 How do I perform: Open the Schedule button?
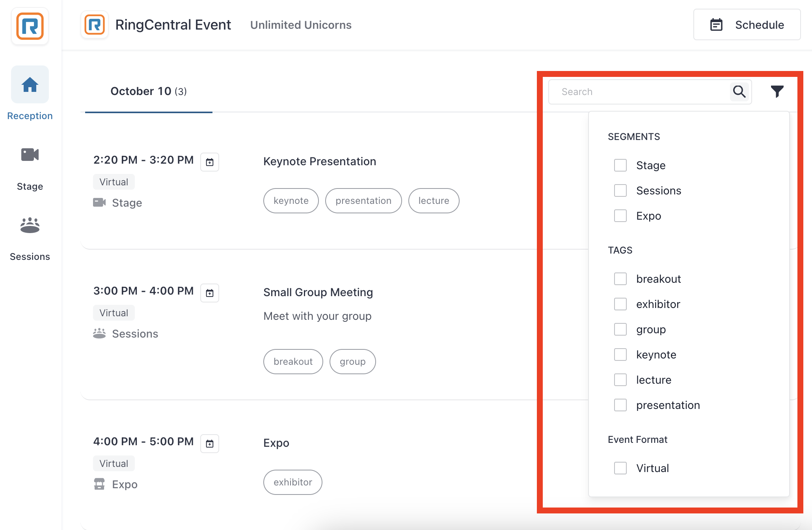pyautogui.click(x=747, y=25)
